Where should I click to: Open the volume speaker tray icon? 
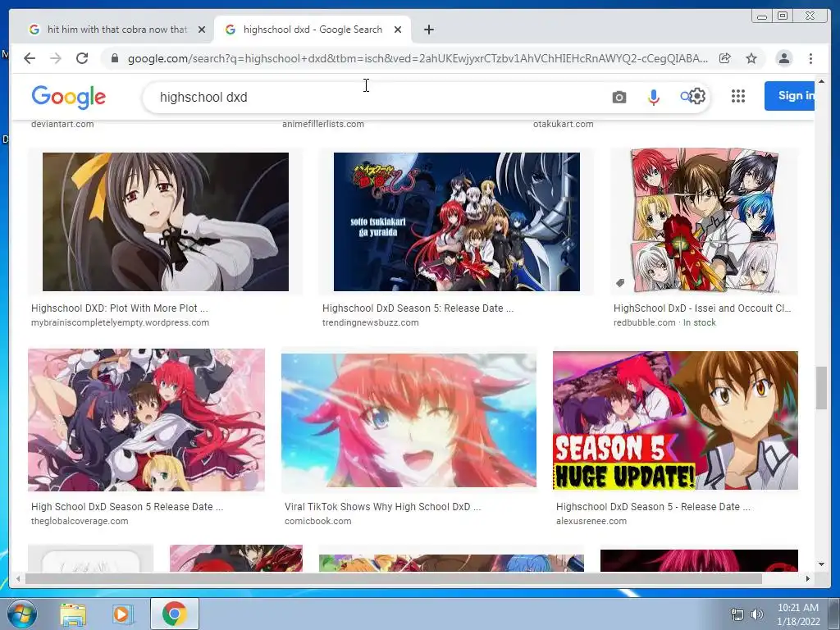tap(757, 614)
